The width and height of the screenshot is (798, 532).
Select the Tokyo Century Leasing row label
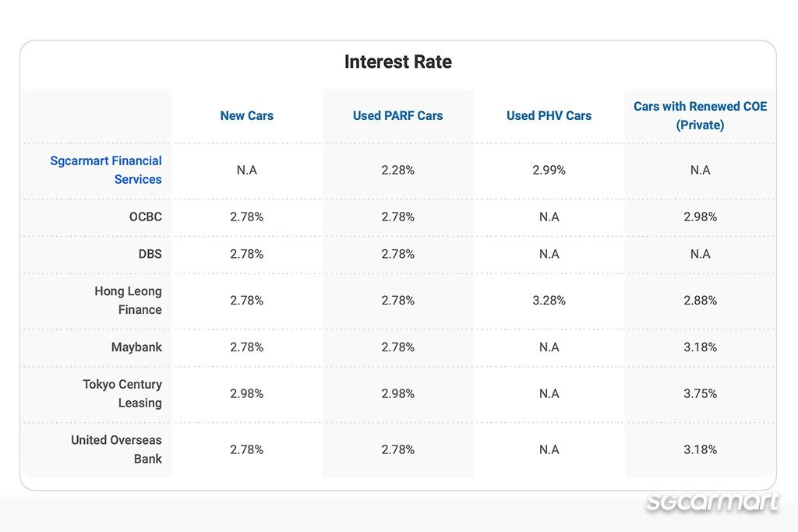[122, 393]
